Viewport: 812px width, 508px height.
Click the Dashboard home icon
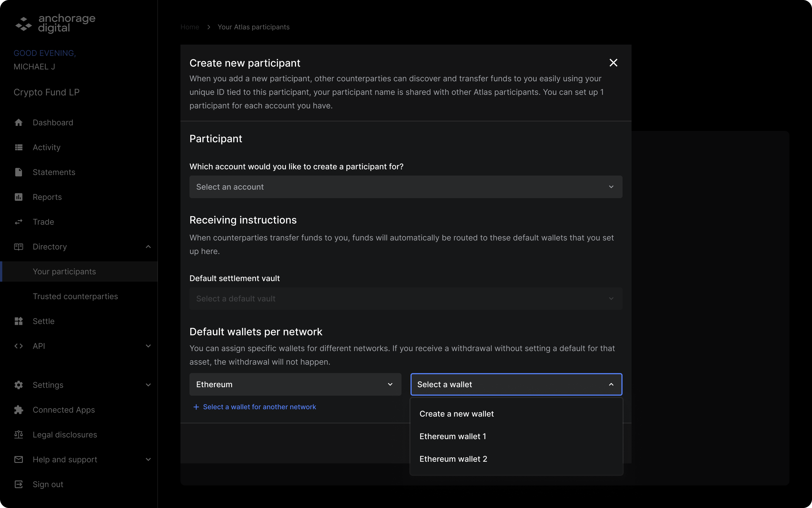click(x=18, y=123)
